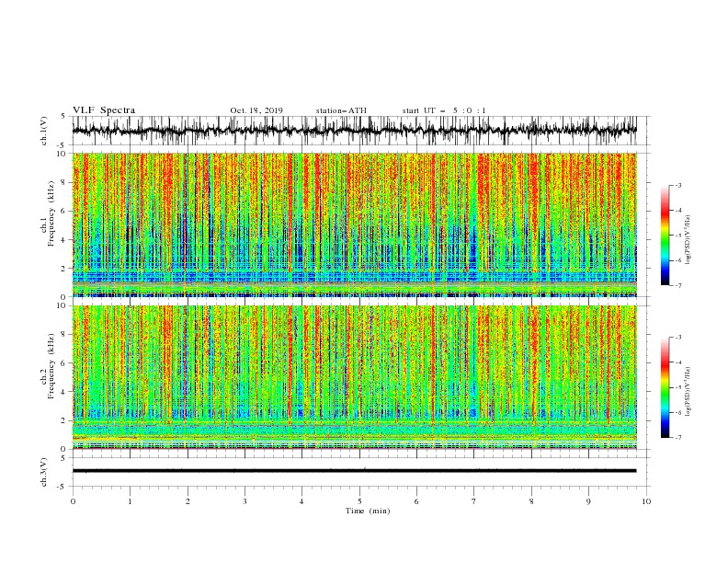The width and height of the screenshot is (728, 563).
Task: Click the upper PSD color scale bar
Action: [665, 235]
